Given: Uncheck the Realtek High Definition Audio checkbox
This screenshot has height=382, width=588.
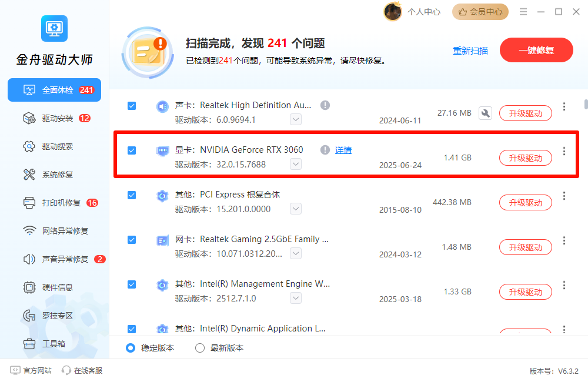Looking at the screenshot, I should point(132,106).
